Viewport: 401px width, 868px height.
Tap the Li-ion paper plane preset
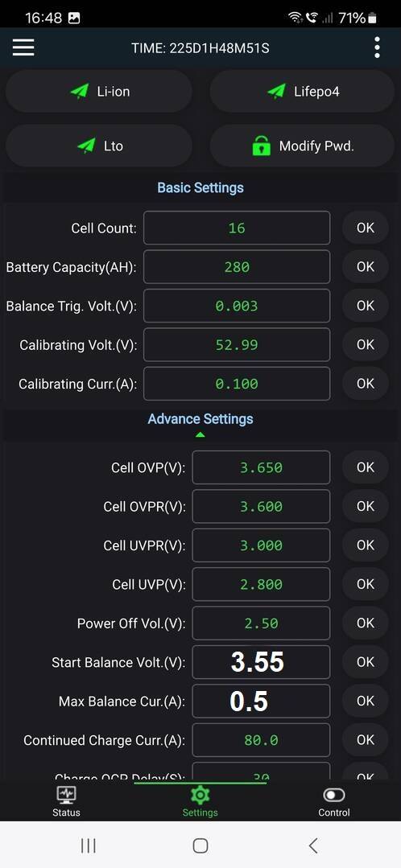click(x=79, y=92)
